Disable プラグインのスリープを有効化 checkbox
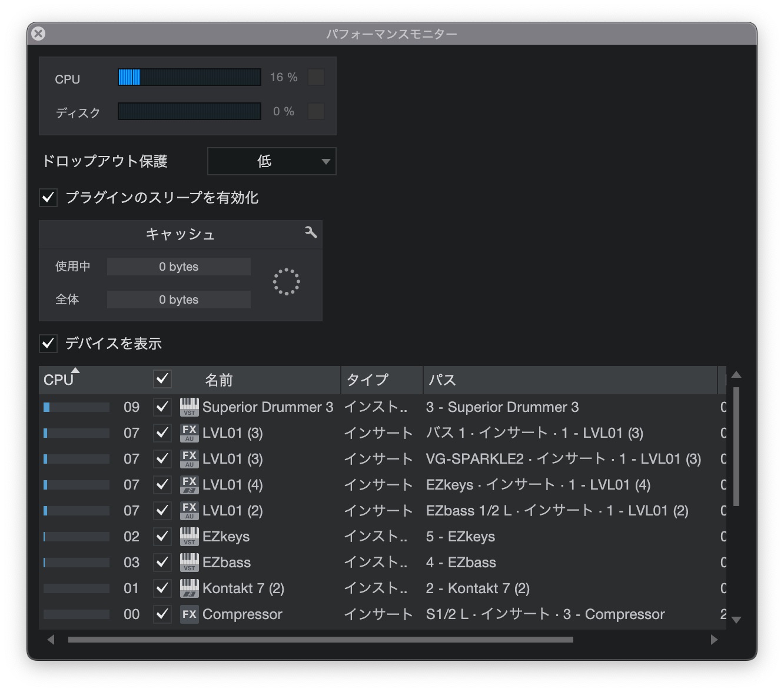The width and height of the screenshot is (784, 692). coord(48,198)
